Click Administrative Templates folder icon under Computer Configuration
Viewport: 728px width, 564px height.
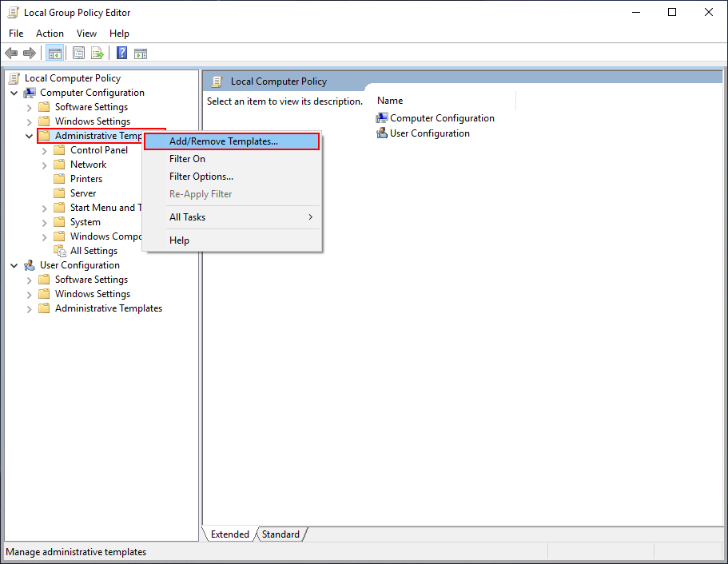(x=44, y=136)
